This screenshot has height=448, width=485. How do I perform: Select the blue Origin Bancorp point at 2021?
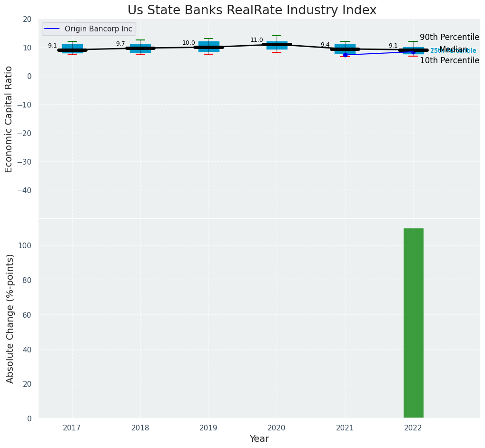pos(345,55)
